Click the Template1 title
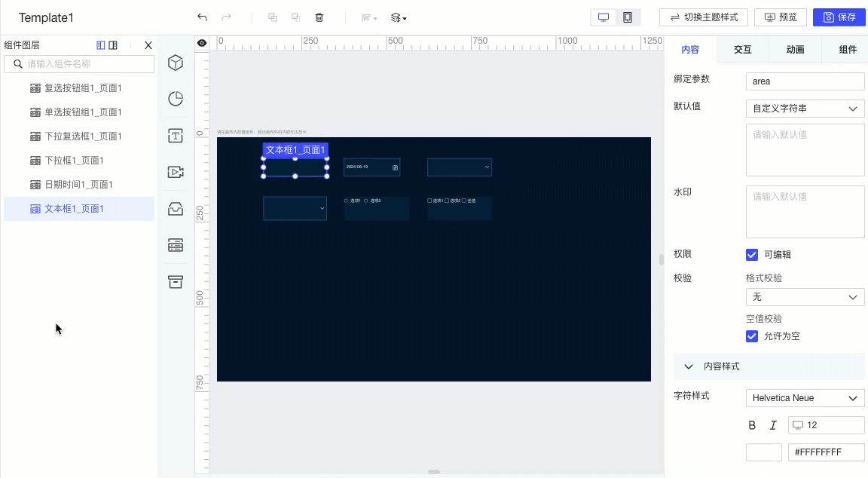The width and height of the screenshot is (868, 478). 46,18
